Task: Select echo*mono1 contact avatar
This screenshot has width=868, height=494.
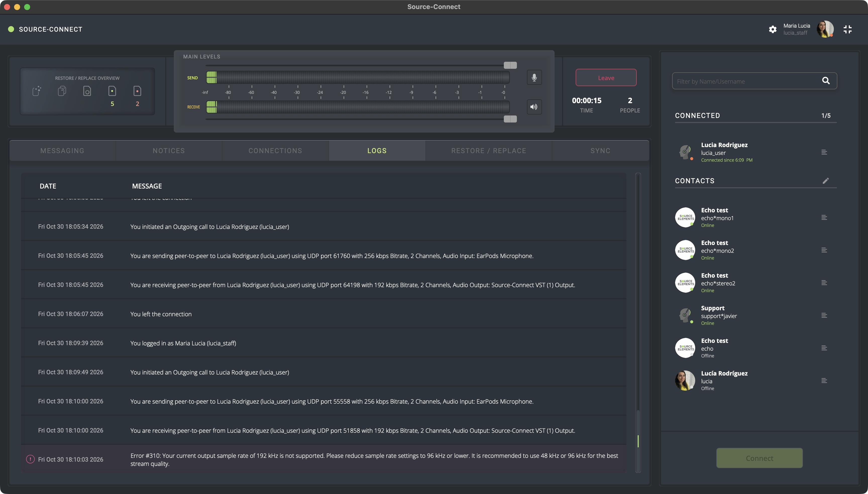Action: 685,217
